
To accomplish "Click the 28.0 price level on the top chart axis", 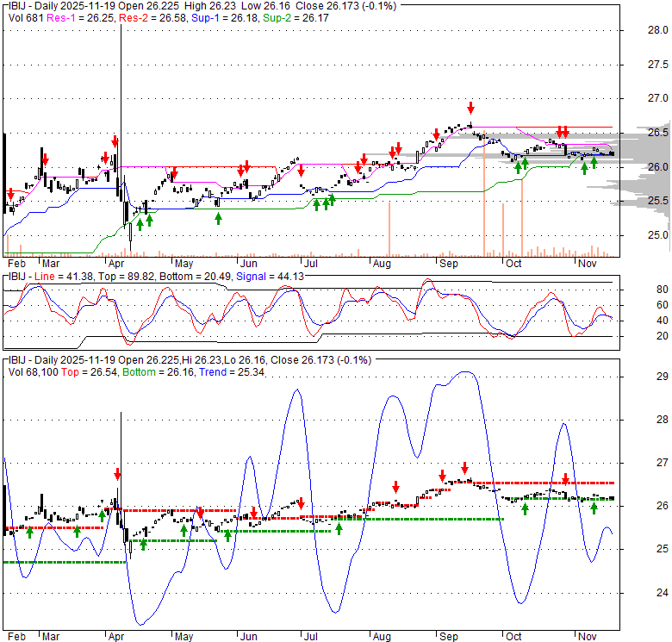I will [x=645, y=30].
